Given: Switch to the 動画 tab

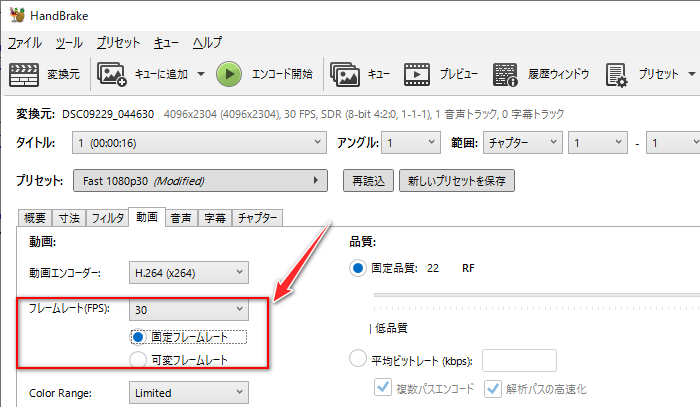Looking at the screenshot, I should click(147, 217).
